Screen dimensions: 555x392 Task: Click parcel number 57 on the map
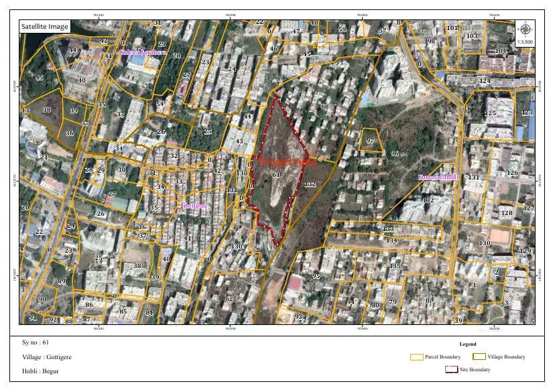click(382, 31)
